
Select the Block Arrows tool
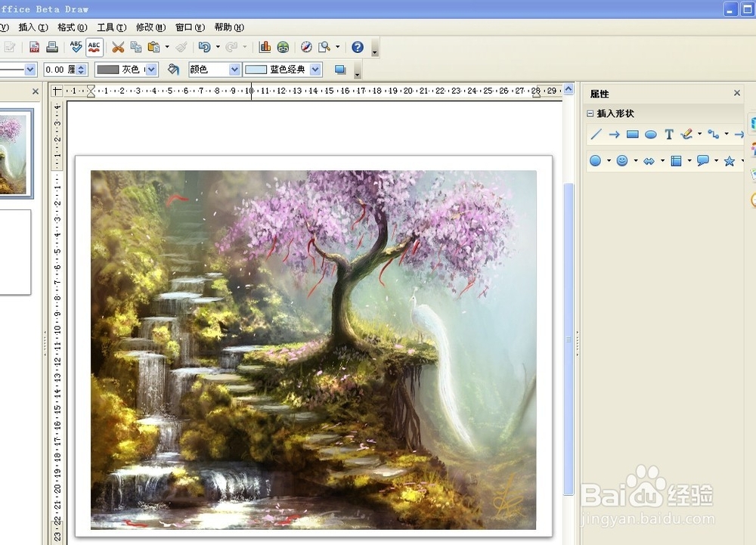point(649,161)
